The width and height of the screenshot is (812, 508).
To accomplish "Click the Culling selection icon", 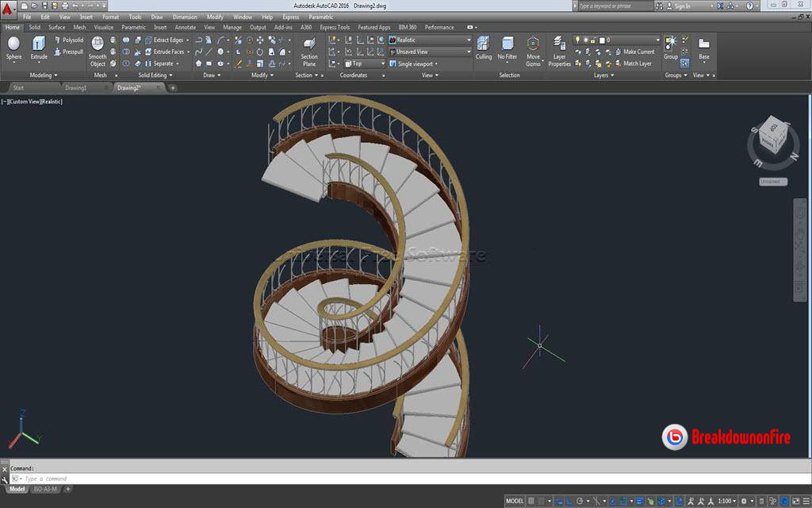I will pyautogui.click(x=483, y=48).
